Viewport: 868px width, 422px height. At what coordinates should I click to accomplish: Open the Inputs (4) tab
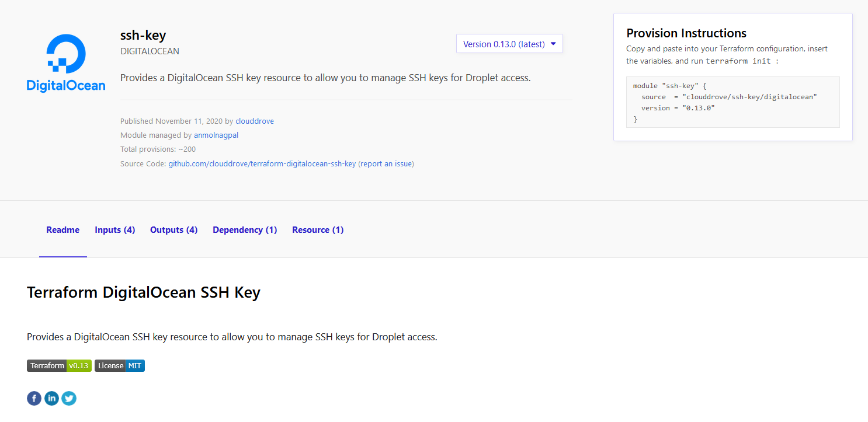click(x=115, y=230)
